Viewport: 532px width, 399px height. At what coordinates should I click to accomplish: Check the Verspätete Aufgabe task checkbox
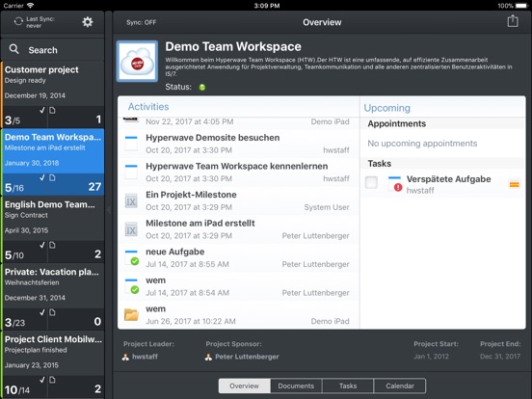pyautogui.click(x=371, y=182)
